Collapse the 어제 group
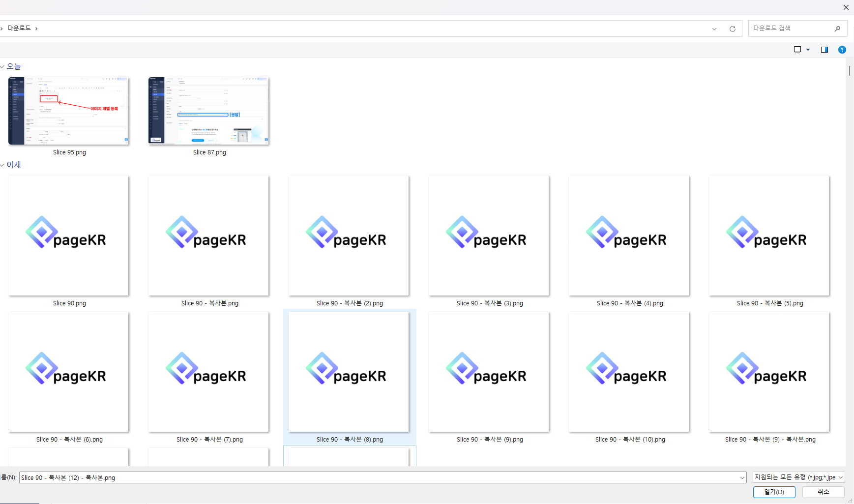Viewport: 854px width, 504px height. (x=2, y=165)
